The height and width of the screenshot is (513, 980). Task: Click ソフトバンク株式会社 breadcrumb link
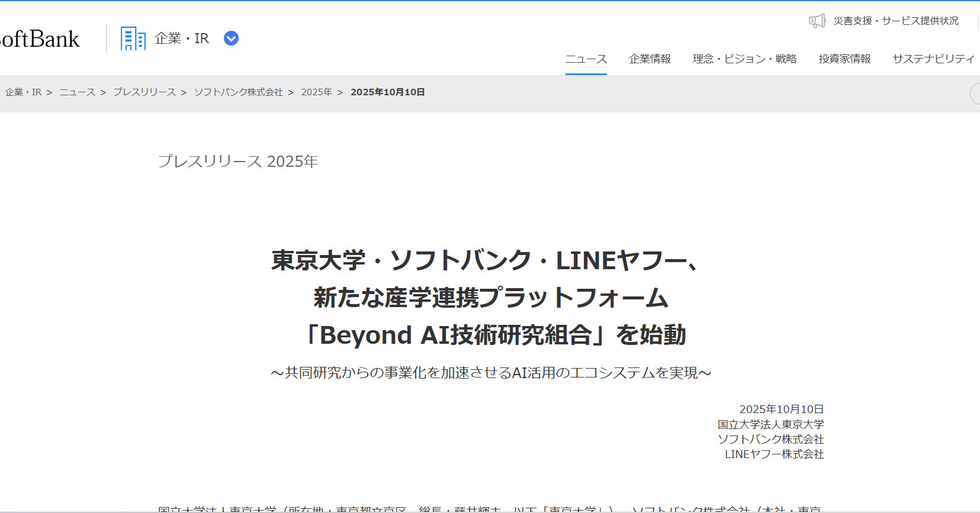pyautogui.click(x=238, y=92)
